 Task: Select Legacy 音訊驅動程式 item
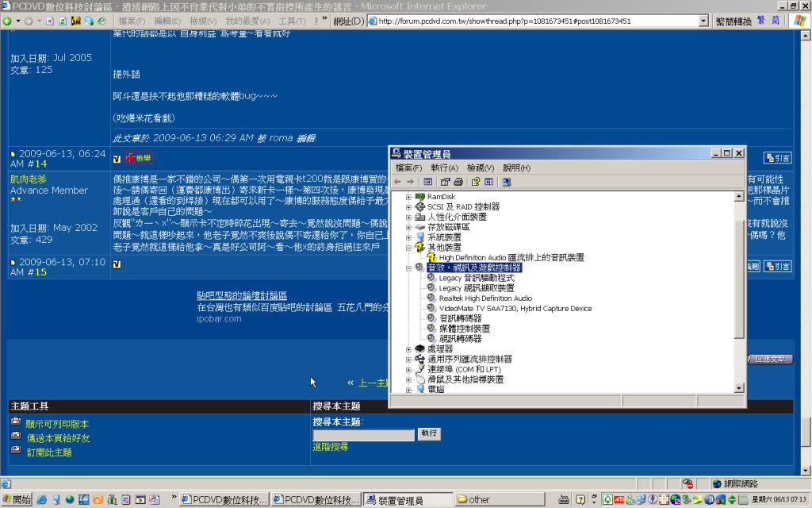click(477, 279)
